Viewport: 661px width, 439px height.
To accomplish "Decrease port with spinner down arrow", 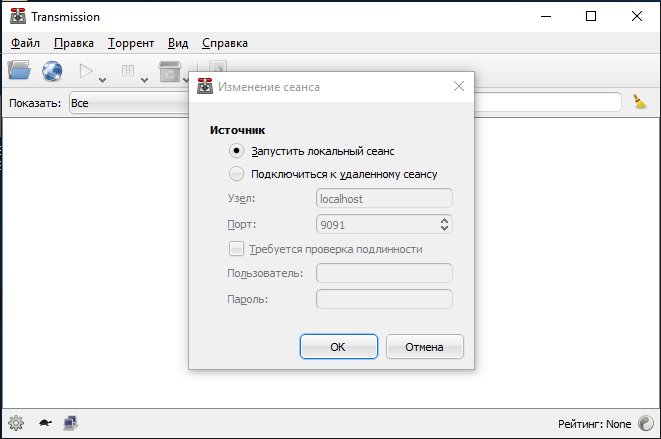I will tap(444, 228).
